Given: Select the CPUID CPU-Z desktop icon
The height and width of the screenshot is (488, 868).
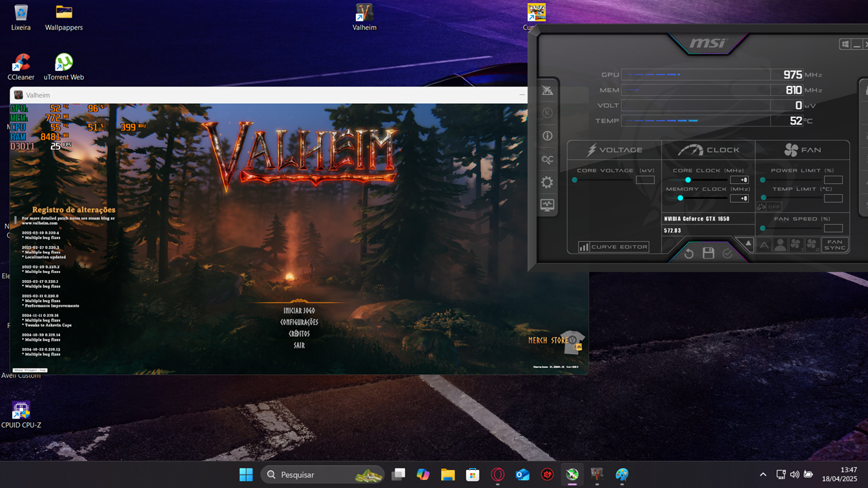Looking at the screenshot, I should [x=21, y=414].
